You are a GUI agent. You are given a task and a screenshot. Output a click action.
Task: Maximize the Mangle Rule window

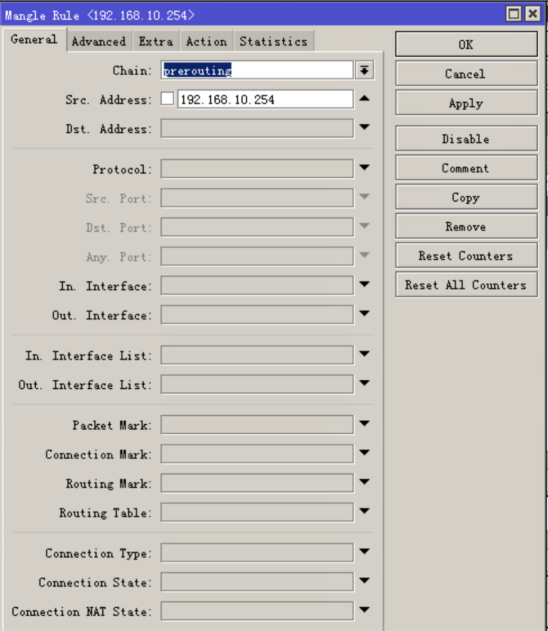coord(514,14)
